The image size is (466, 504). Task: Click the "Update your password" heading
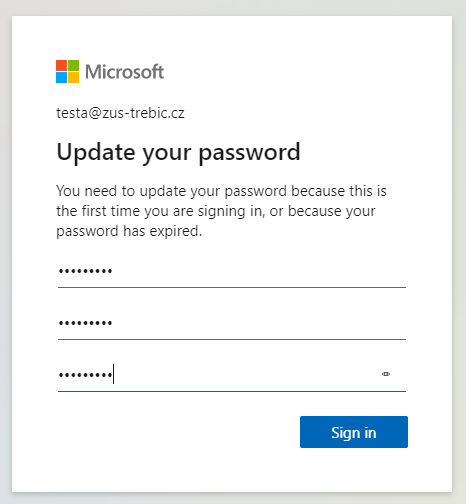pyautogui.click(x=178, y=153)
